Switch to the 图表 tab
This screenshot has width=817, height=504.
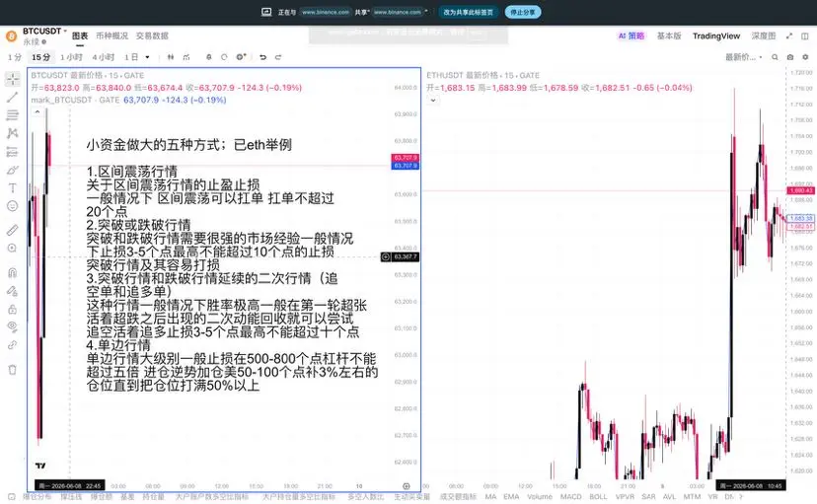click(x=80, y=36)
